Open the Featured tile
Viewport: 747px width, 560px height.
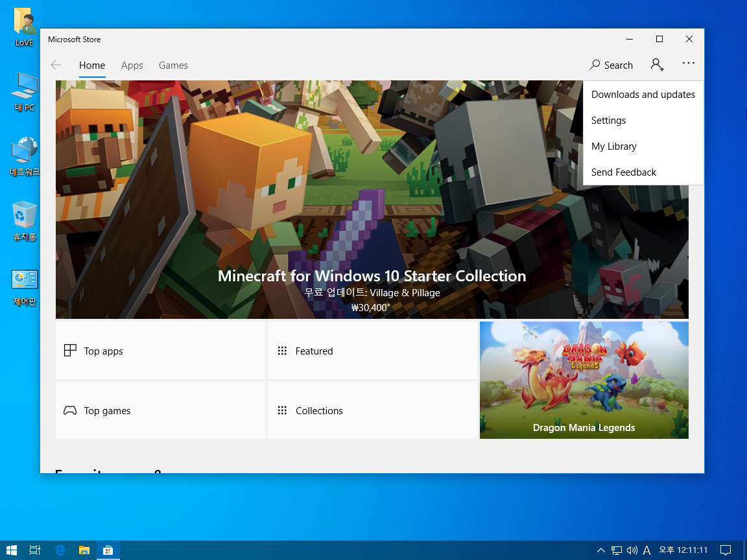(x=373, y=351)
